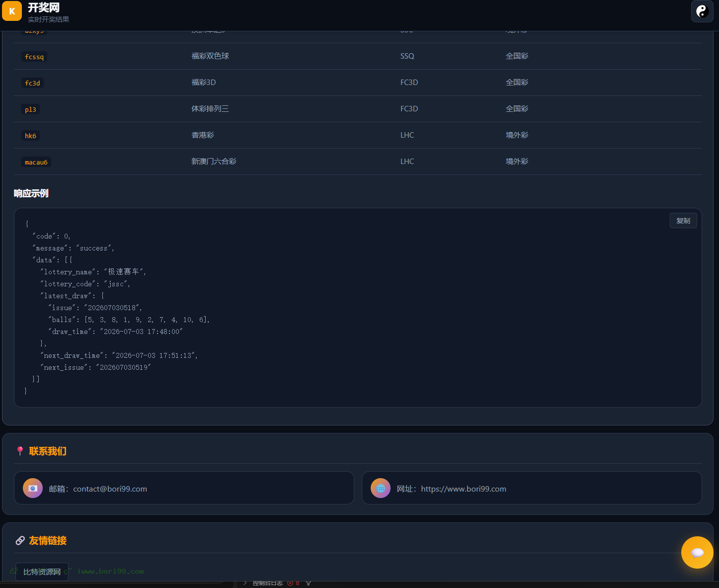This screenshot has width=719, height=588.
Task: Click 全国彩 in the fcssq row
Action: pyautogui.click(x=517, y=56)
